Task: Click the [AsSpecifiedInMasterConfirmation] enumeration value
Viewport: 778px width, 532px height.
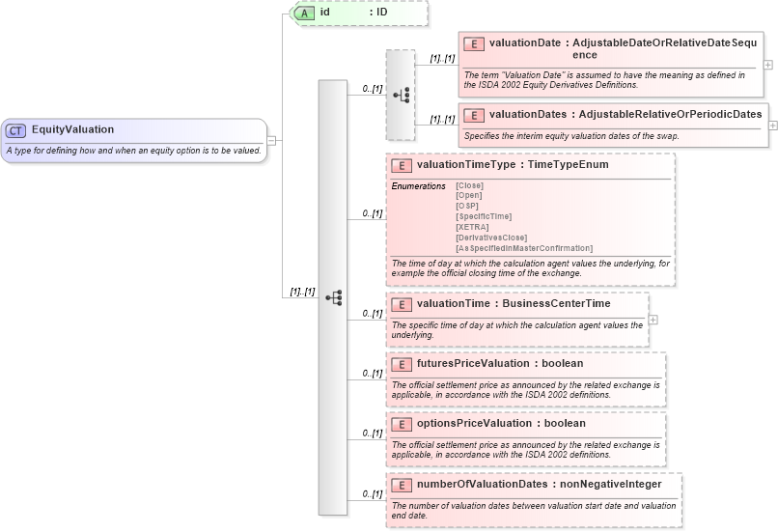Action: pyautogui.click(x=524, y=248)
